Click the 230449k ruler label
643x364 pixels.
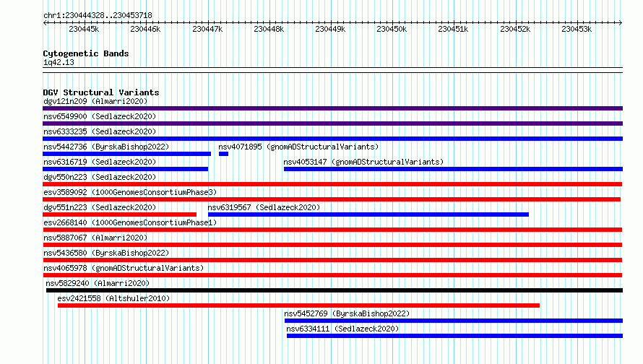330,29
